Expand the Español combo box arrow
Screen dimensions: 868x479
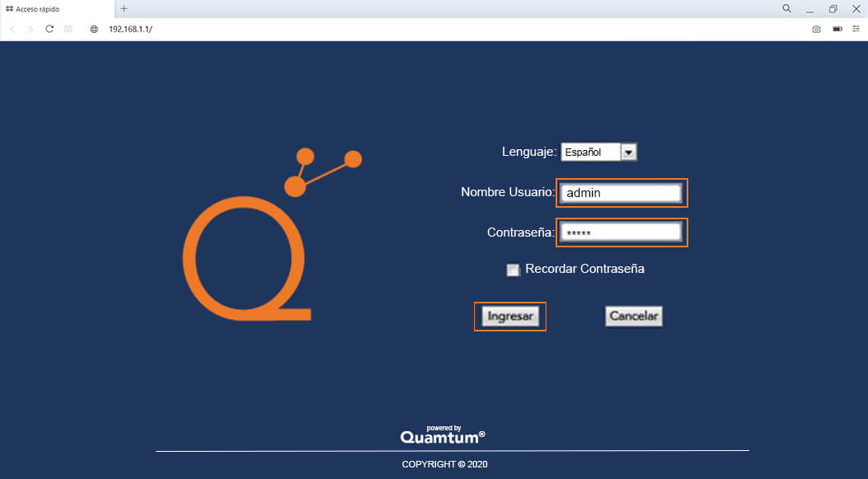[x=628, y=151]
